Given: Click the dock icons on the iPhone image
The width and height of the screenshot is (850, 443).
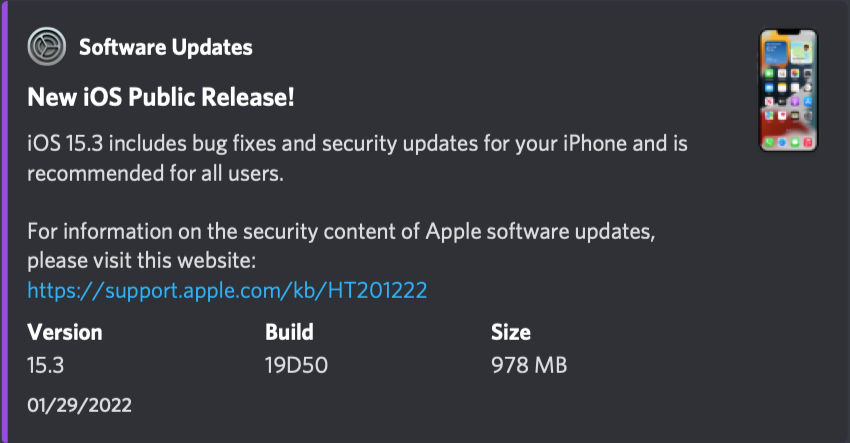Looking at the screenshot, I should 789,142.
